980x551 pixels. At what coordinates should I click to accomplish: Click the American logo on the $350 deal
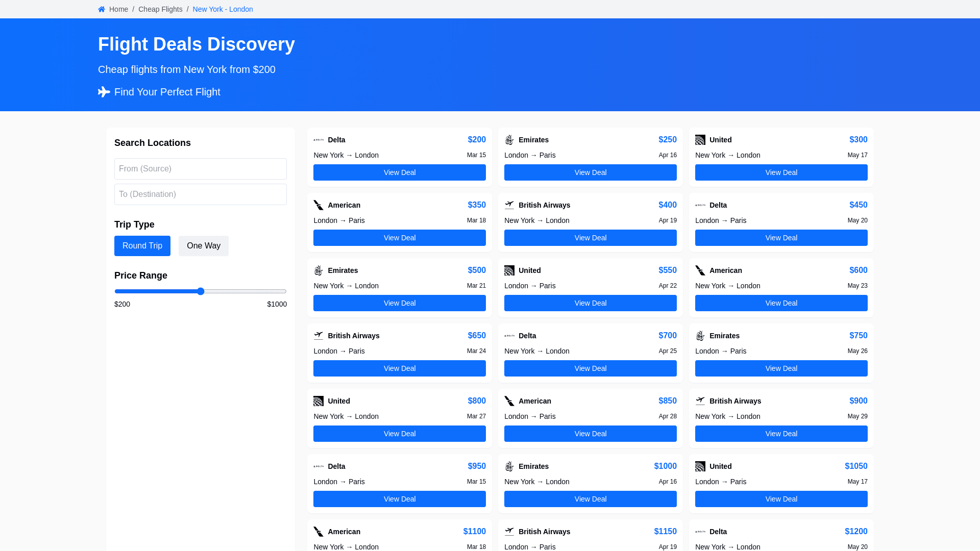(318, 205)
